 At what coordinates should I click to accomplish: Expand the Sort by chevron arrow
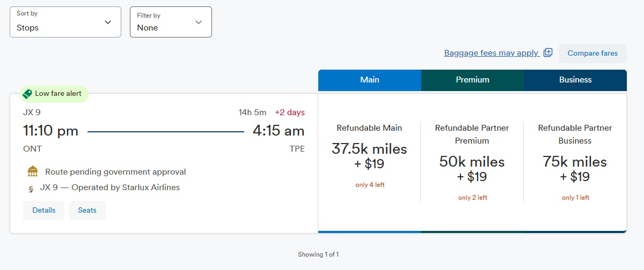coord(108,22)
